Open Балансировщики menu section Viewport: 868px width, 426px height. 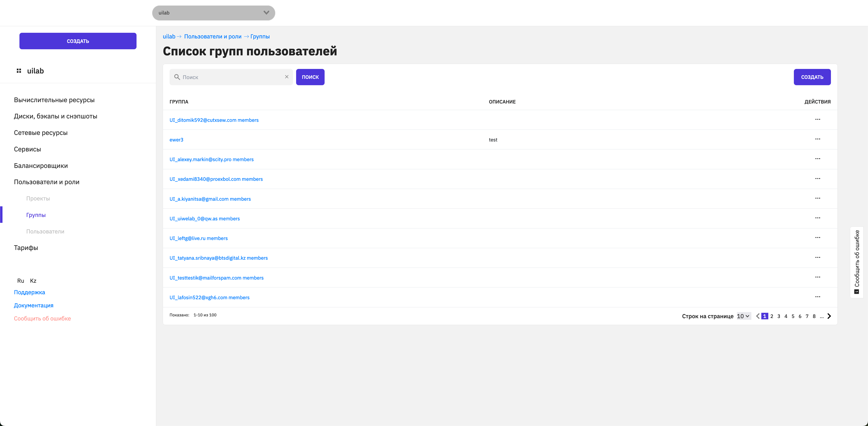pos(41,166)
